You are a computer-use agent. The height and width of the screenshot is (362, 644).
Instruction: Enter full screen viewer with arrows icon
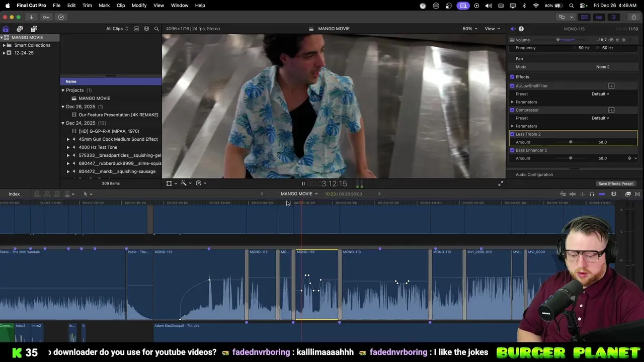pos(501,184)
